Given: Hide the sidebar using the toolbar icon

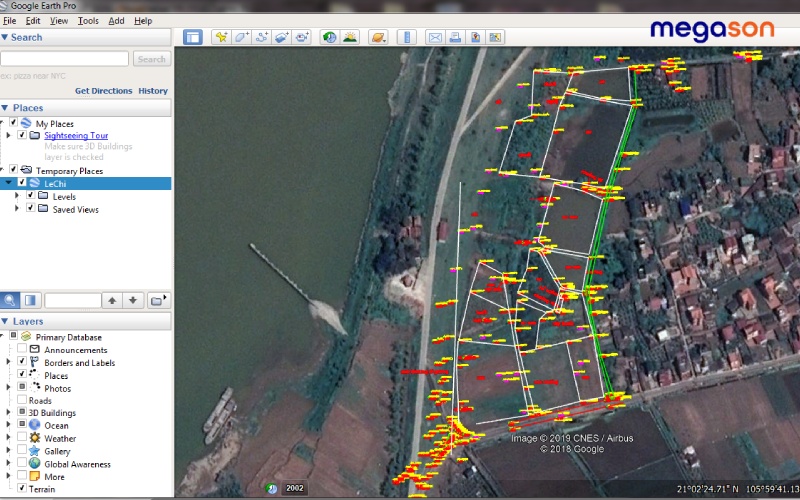Looking at the screenshot, I should (x=193, y=37).
